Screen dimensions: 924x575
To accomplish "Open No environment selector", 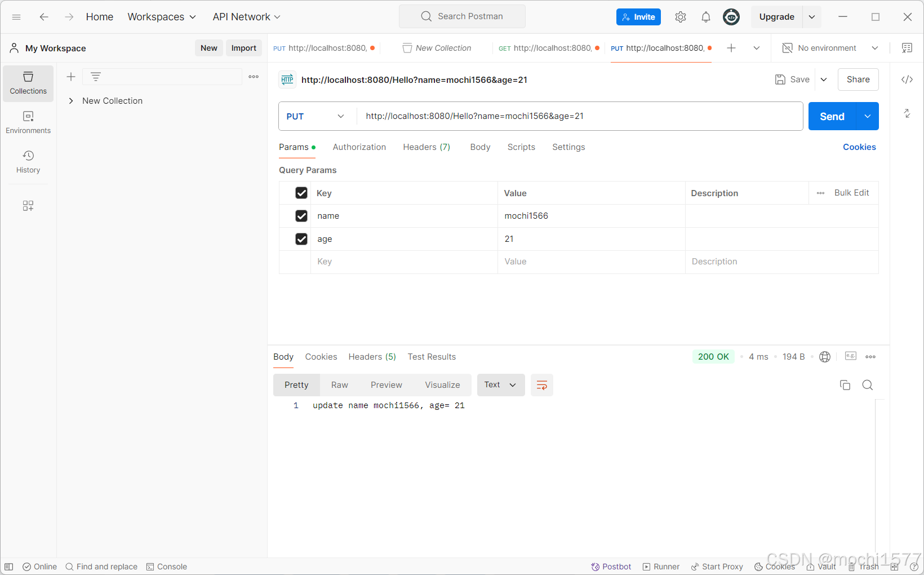I will tap(830, 48).
